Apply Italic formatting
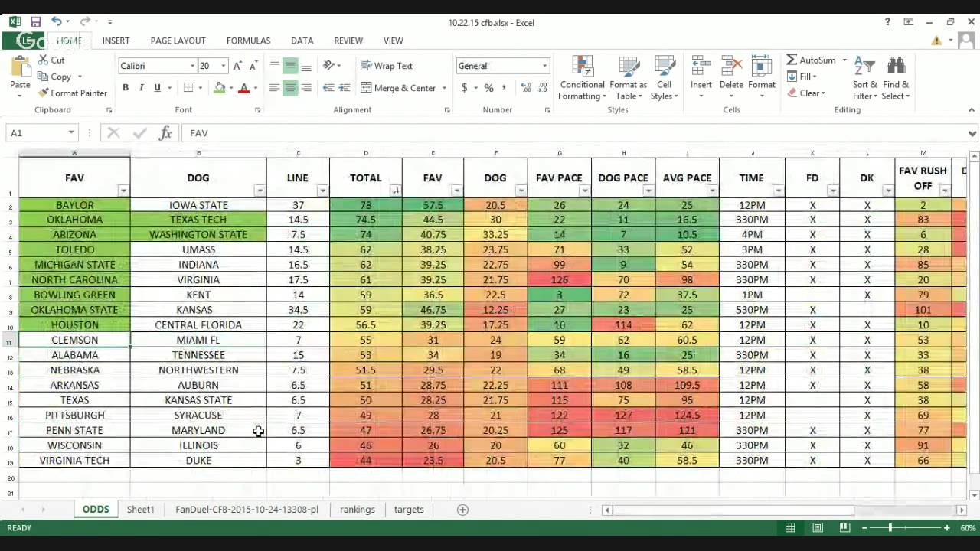980x551 pixels. [x=142, y=88]
